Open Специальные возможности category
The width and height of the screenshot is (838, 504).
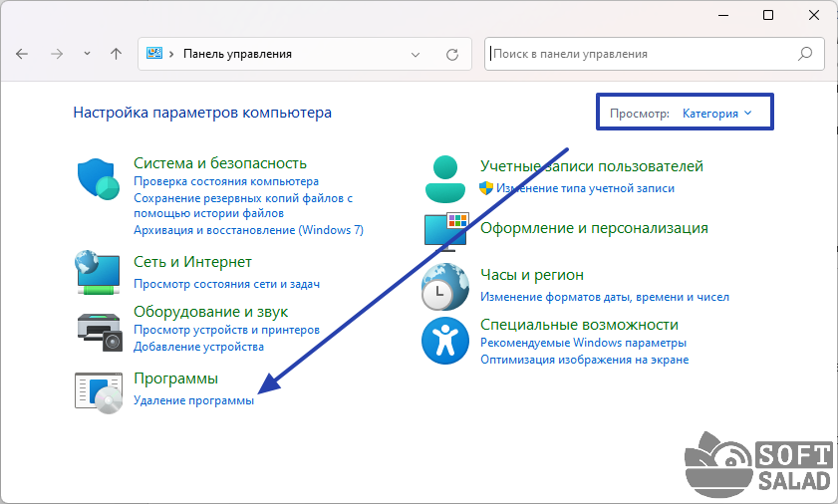click(579, 325)
